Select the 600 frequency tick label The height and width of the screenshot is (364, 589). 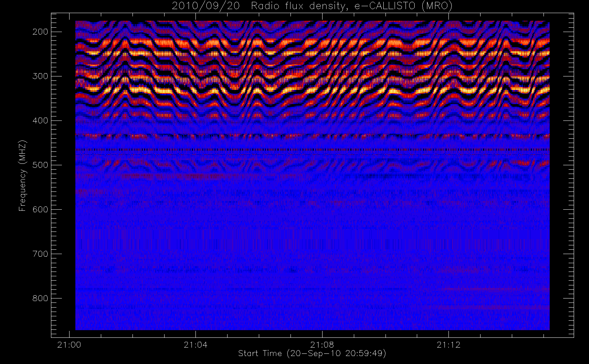click(x=40, y=209)
